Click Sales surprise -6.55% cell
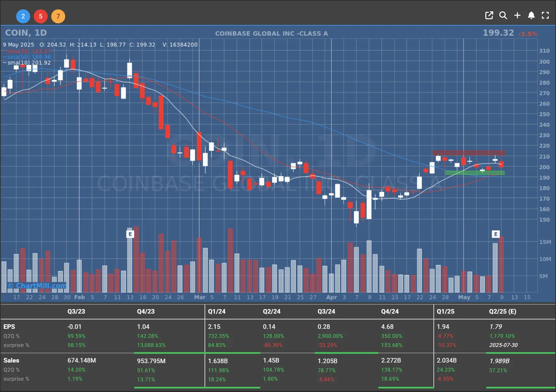The height and width of the screenshot is (392, 556). click(x=445, y=379)
